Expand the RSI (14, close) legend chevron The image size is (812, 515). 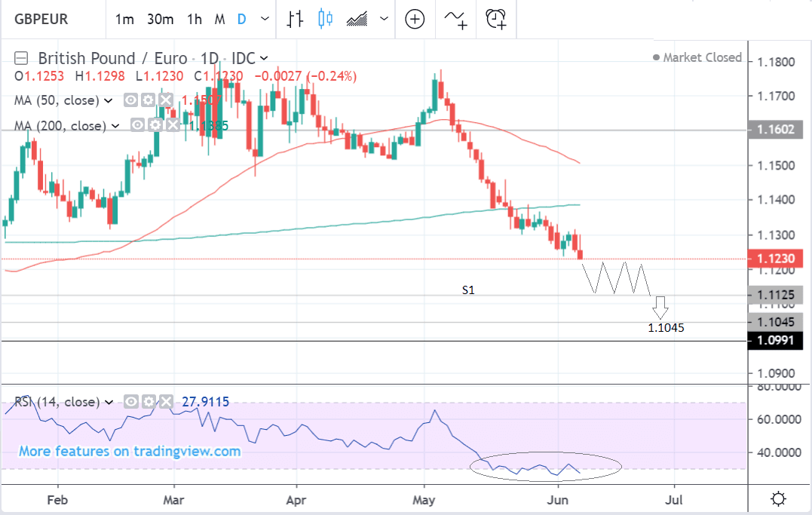click(x=109, y=402)
